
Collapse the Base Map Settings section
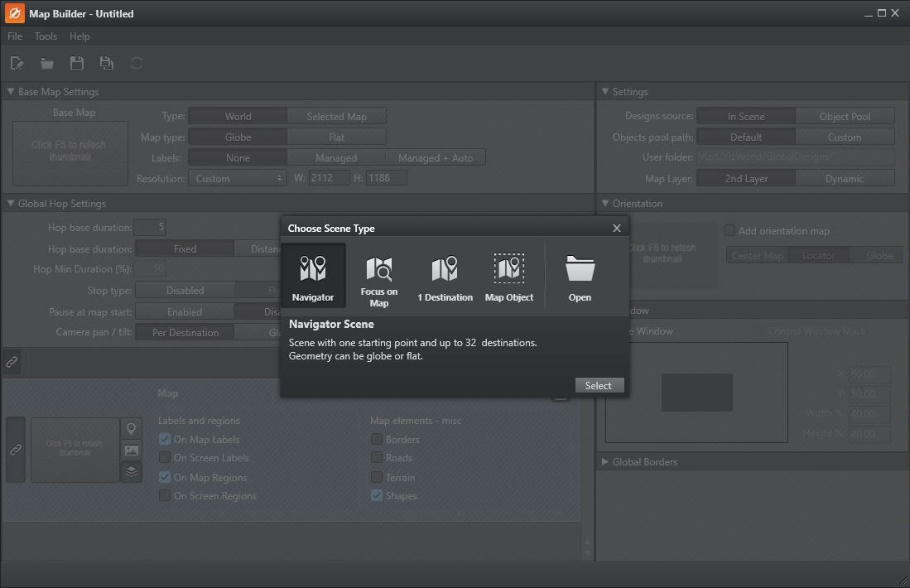click(x=11, y=92)
